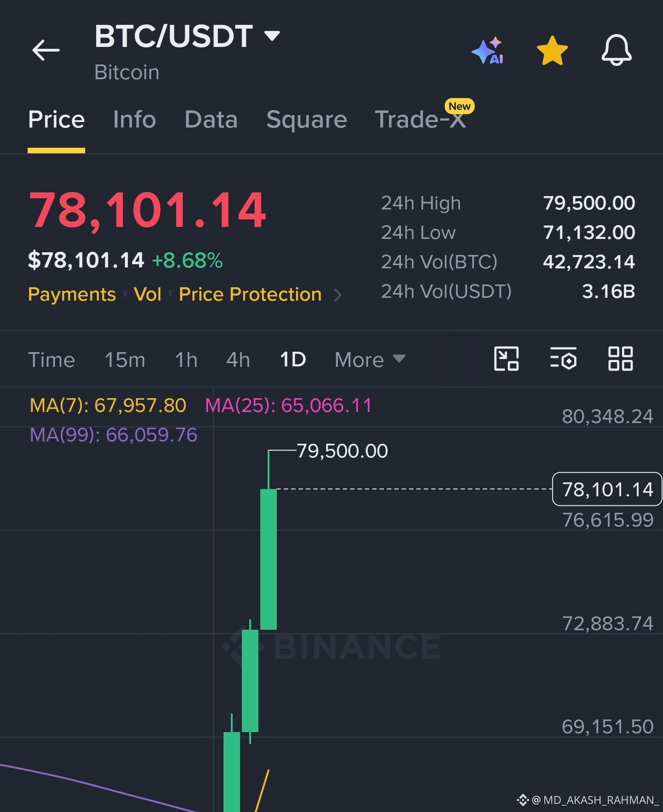Select the Time chart interval

[52, 360]
